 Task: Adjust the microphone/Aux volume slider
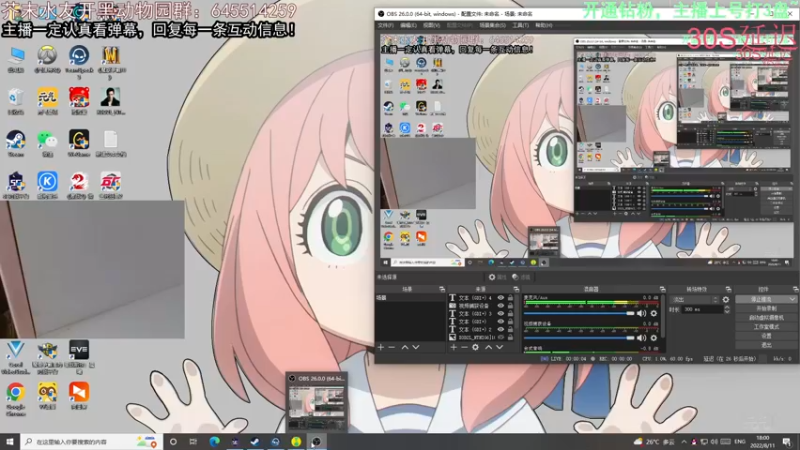[579, 313]
